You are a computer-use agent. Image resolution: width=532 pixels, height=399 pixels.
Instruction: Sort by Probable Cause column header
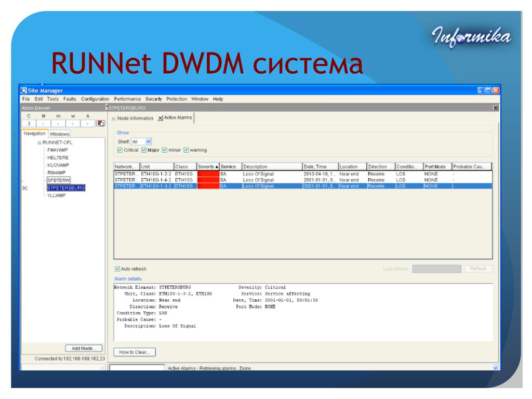click(472, 167)
